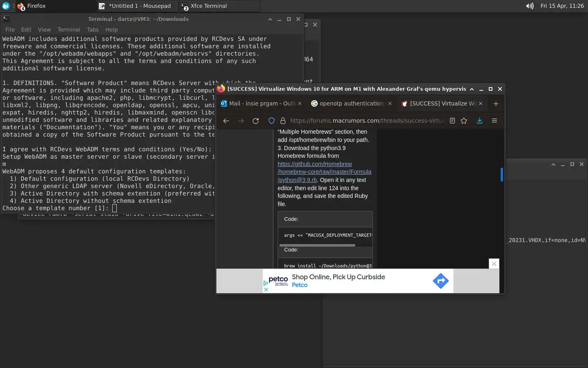Close the Petco ad with the X box

(494, 264)
